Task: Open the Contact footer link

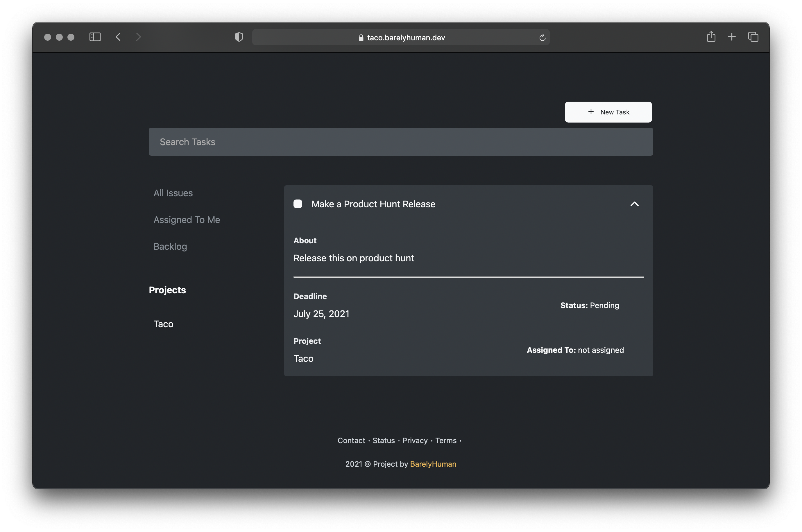Action: click(x=351, y=441)
